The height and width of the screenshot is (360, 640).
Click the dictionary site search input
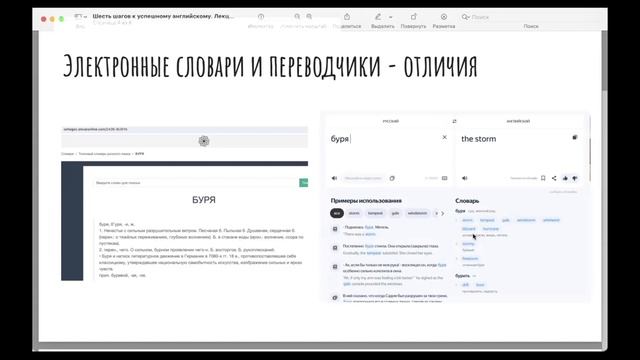click(196, 183)
